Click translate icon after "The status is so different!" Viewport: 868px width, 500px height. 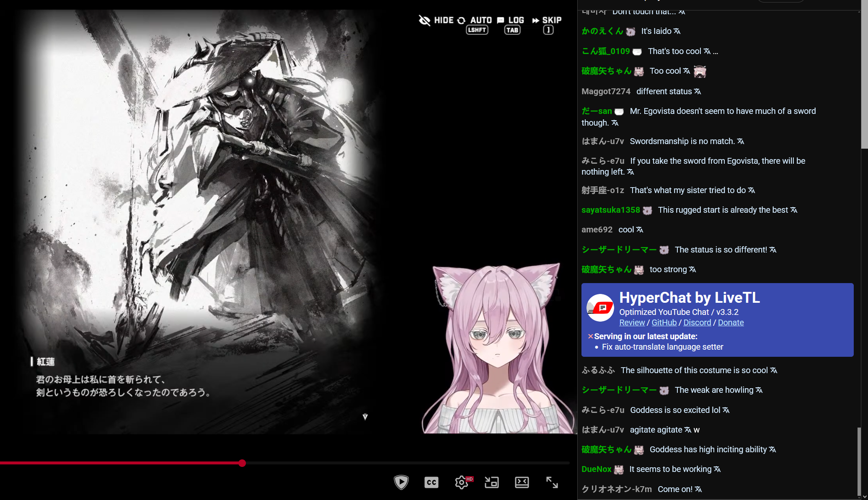click(x=772, y=250)
